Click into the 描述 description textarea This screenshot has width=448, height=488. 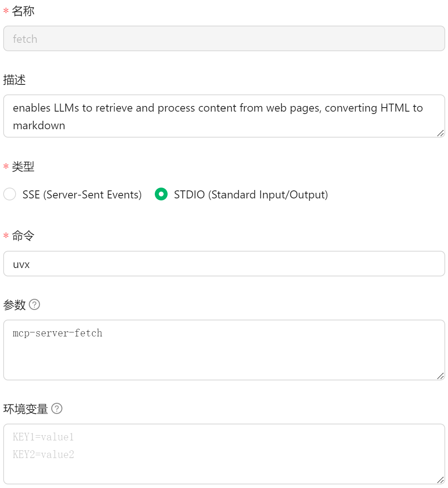(224, 116)
